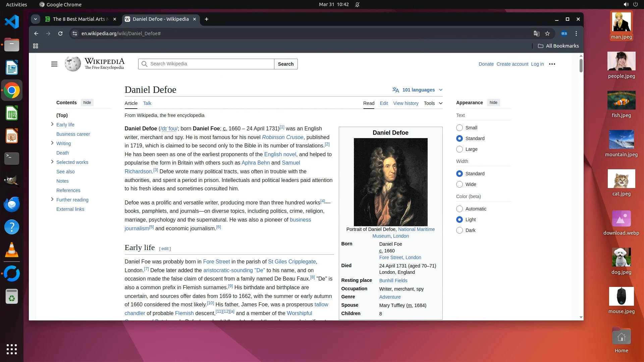Expand Early life section in contents
This screenshot has height=362, width=644.
pyautogui.click(x=52, y=124)
